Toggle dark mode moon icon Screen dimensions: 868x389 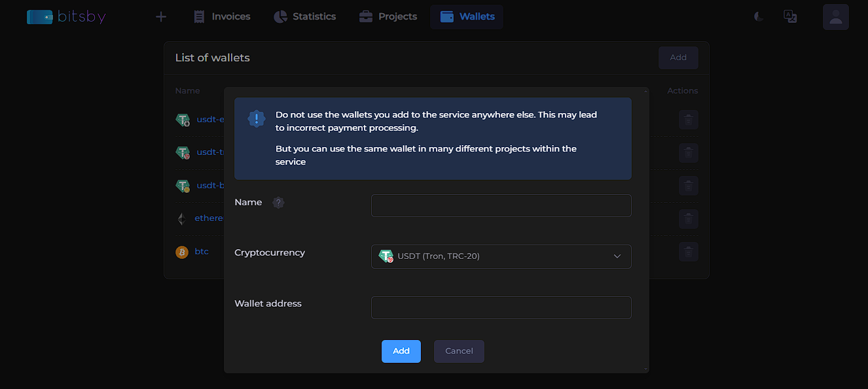(x=759, y=17)
